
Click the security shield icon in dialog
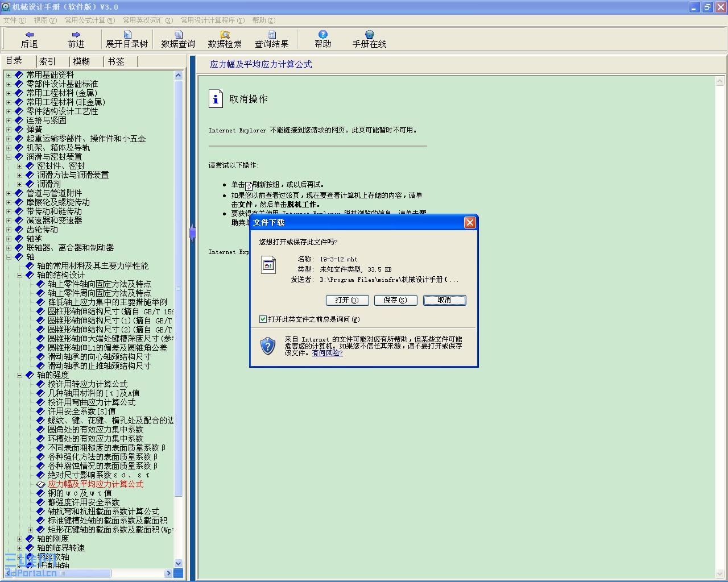[268, 346]
